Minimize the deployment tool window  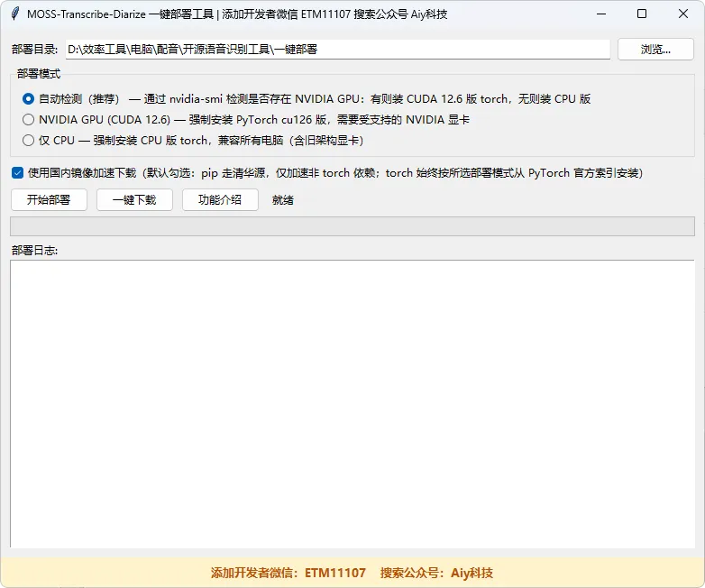pos(601,14)
